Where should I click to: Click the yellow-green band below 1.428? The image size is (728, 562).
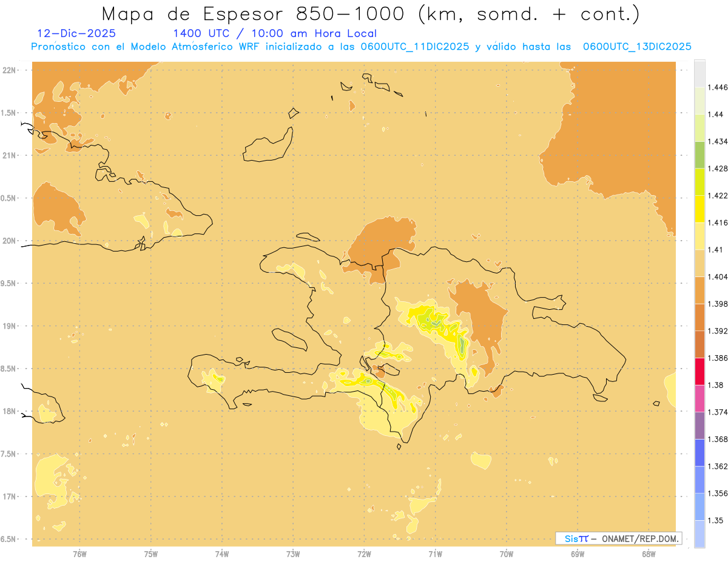[x=699, y=182]
